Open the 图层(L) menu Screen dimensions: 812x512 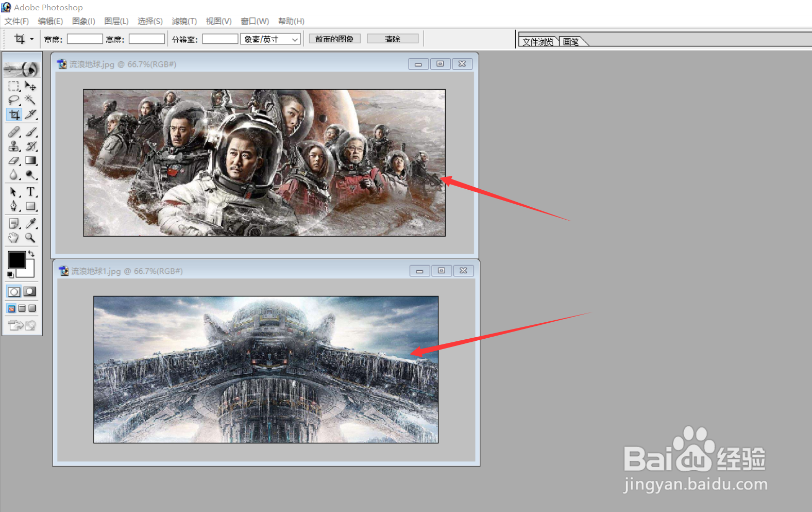pyautogui.click(x=116, y=21)
